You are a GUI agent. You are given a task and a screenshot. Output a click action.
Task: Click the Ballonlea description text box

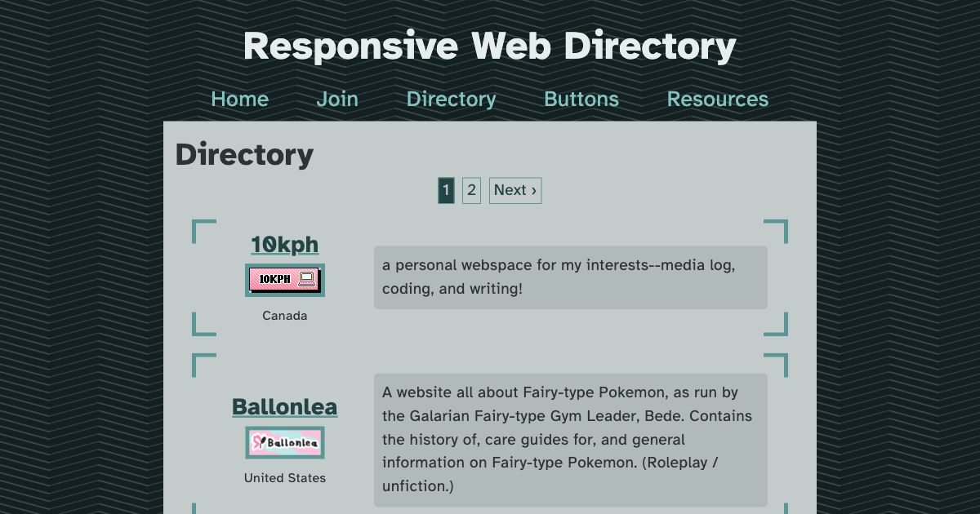point(569,439)
